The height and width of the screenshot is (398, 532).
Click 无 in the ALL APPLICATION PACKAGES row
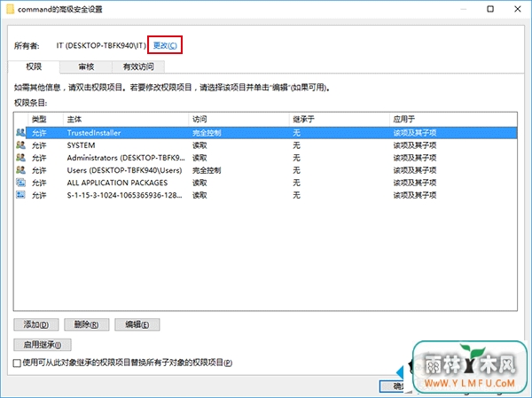[296, 183]
